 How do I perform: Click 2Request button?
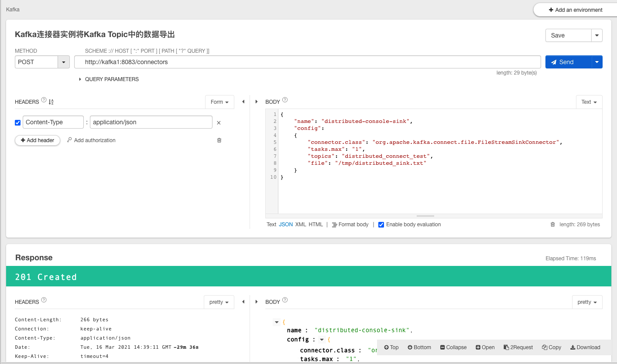[x=518, y=347]
